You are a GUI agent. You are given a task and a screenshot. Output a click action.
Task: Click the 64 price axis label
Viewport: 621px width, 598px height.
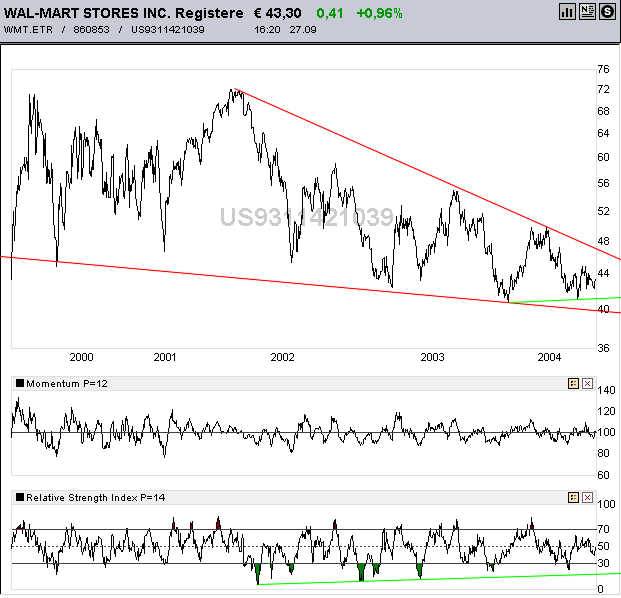coord(603,133)
